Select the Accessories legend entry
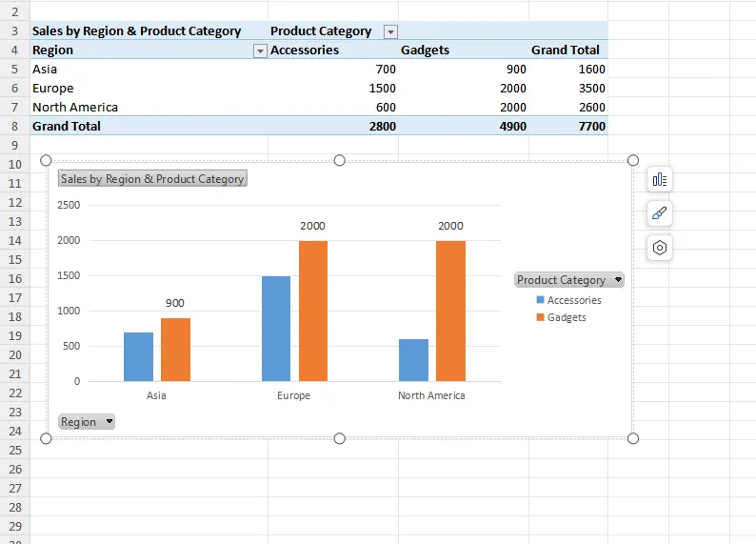The image size is (756, 544). pos(574,300)
